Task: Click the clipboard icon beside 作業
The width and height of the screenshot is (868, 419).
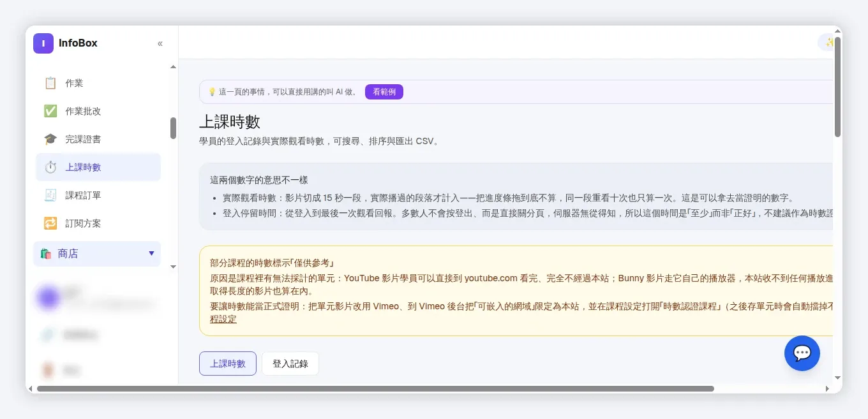Action: click(x=50, y=83)
